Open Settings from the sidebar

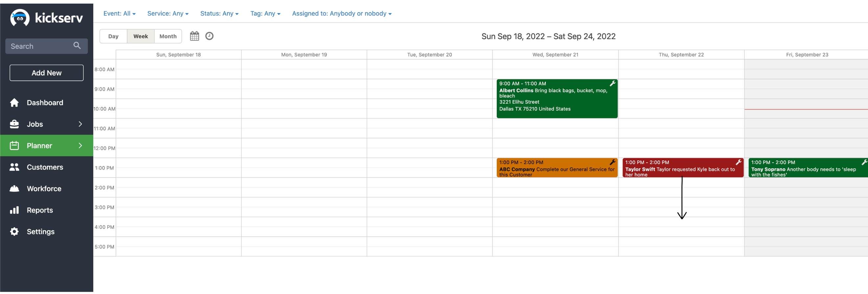tap(40, 231)
